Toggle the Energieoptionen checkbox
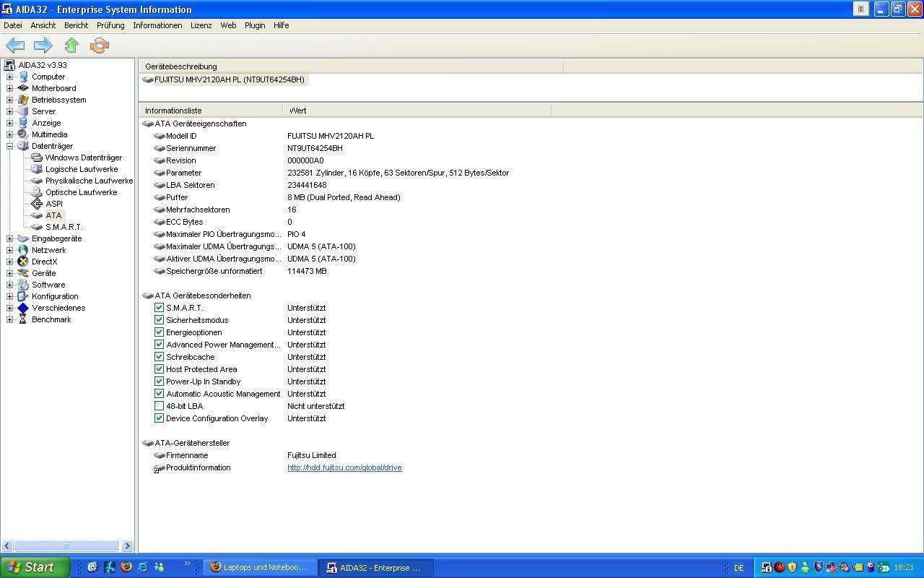Screen dimensions: 924x578 (x=159, y=332)
